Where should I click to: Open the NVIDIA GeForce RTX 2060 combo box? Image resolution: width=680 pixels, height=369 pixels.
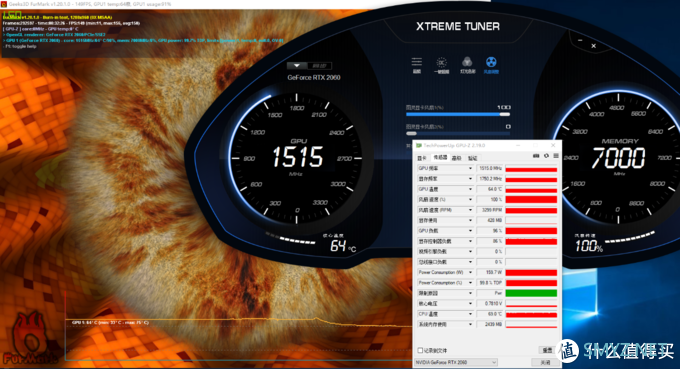[456, 362]
